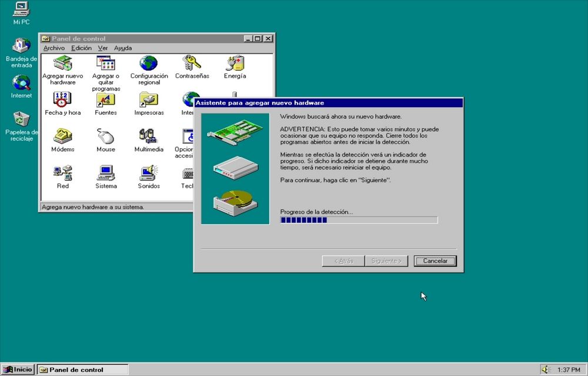Open Configuración regional settings

click(148, 65)
